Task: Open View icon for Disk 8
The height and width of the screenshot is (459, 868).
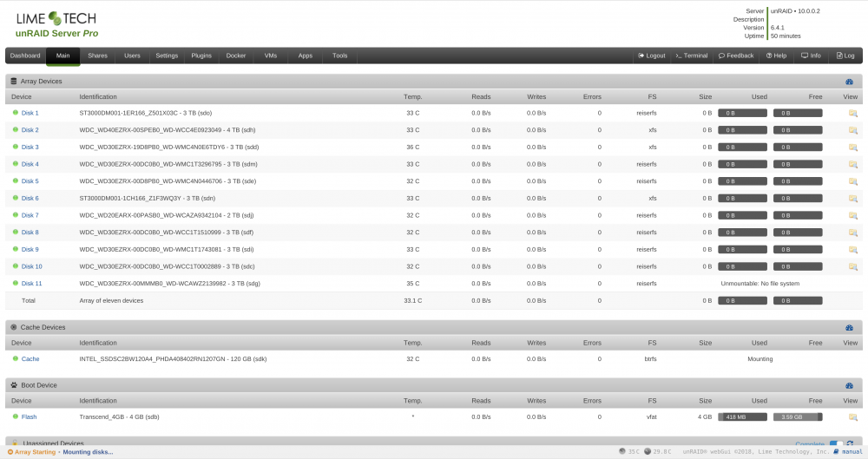Action: (x=852, y=233)
